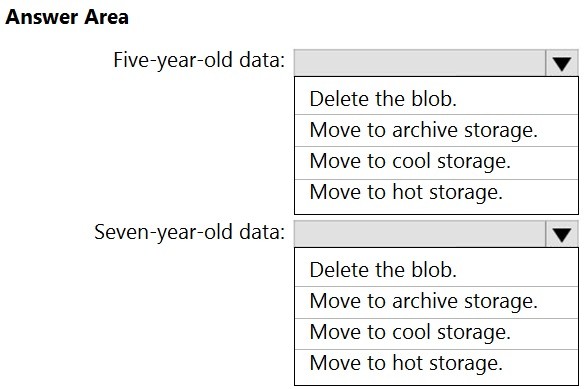Click the Seven-year-old data dropdown arrow
The height and width of the screenshot is (389, 584).
pos(562,234)
